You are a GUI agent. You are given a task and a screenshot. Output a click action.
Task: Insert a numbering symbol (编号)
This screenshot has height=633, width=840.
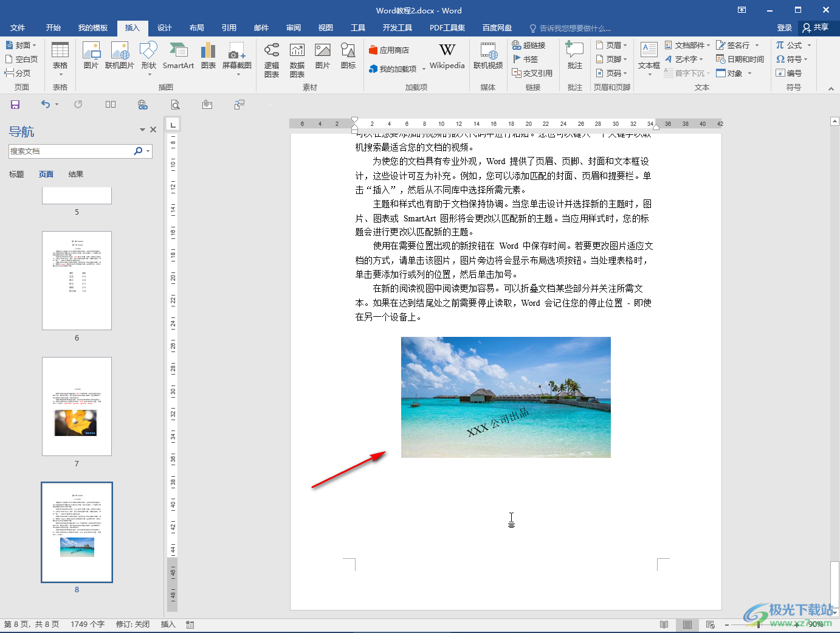789,73
